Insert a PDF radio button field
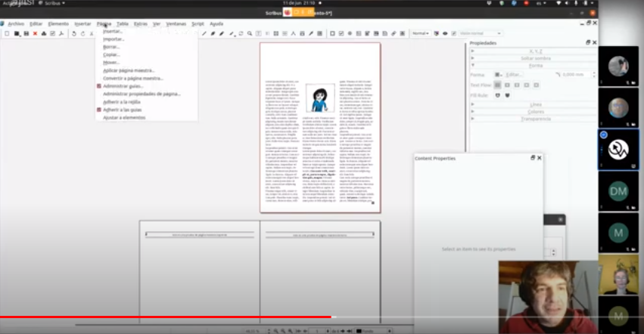Viewport: 644px width, 334px height. point(350,34)
